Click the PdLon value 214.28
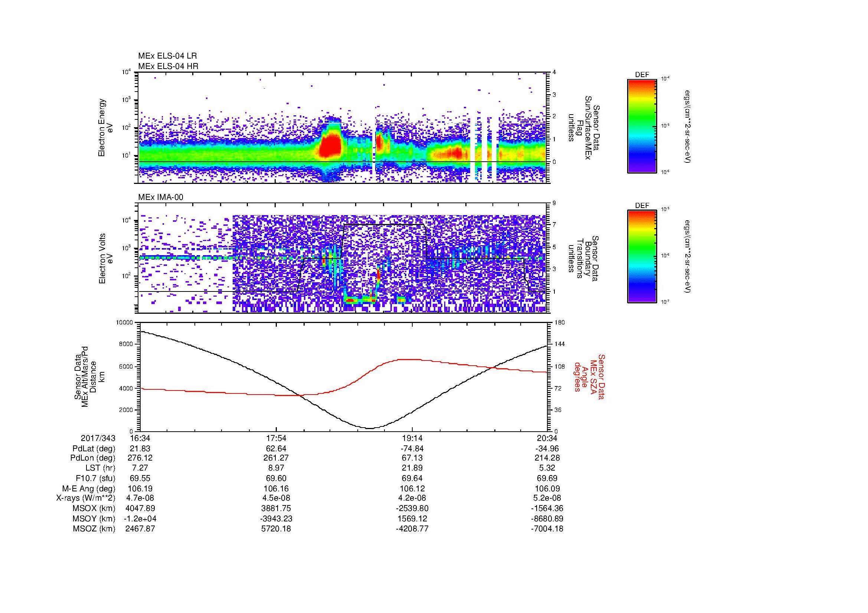Screen dimensions: 868x613 (x=547, y=458)
